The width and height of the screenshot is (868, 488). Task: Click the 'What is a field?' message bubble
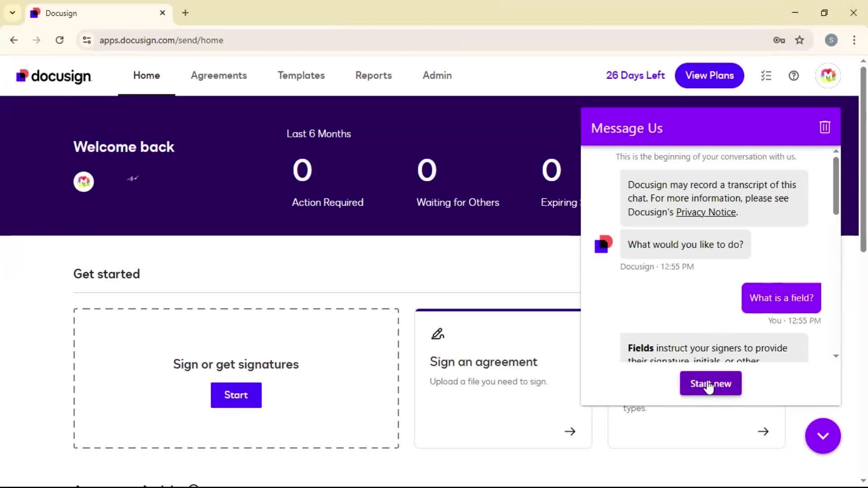tap(781, 298)
